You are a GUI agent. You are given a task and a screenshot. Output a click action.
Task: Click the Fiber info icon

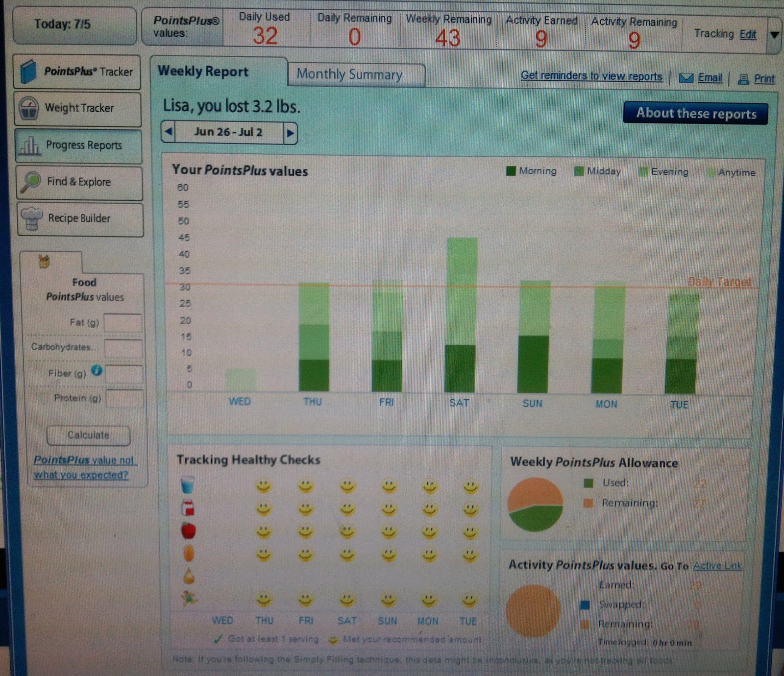coord(97,371)
